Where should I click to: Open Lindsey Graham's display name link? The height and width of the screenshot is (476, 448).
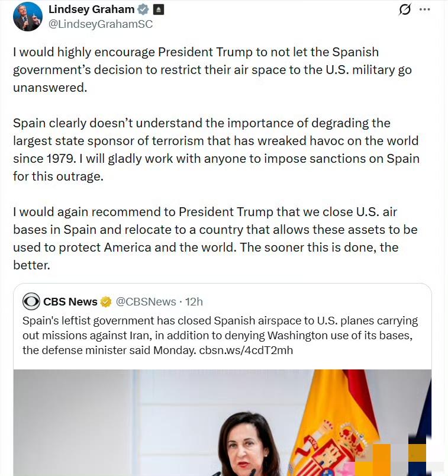[x=91, y=9]
